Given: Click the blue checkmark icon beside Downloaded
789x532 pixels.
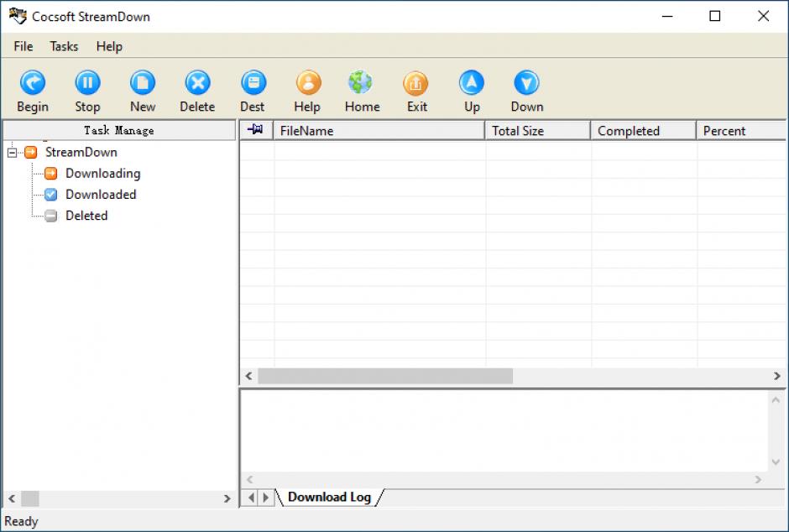Looking at the screenshot, I should tap(51, 194).
